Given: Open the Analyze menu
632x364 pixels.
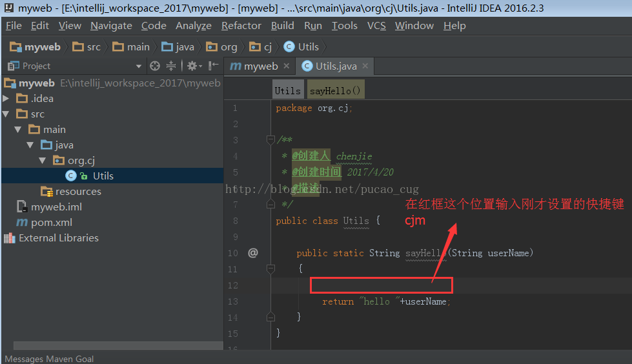Looking at the screenshot, I should click(194, 26).
